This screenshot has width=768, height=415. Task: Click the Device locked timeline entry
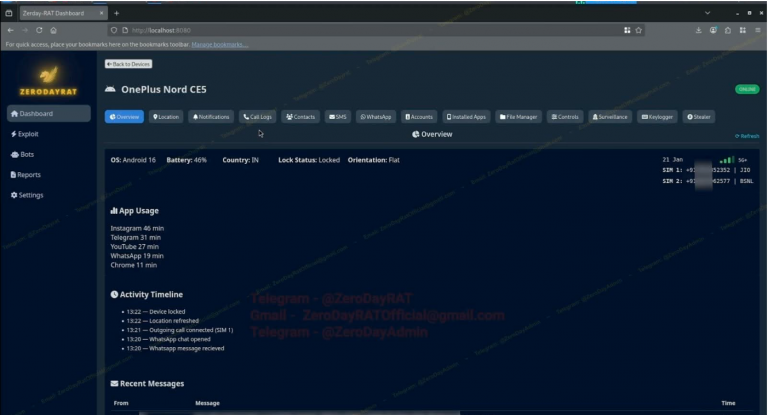[156, 312]
